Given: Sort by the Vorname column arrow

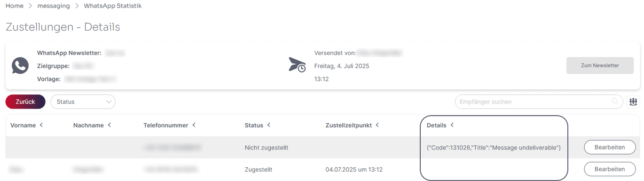Looking at the screenshot, I should pos(41,125).
